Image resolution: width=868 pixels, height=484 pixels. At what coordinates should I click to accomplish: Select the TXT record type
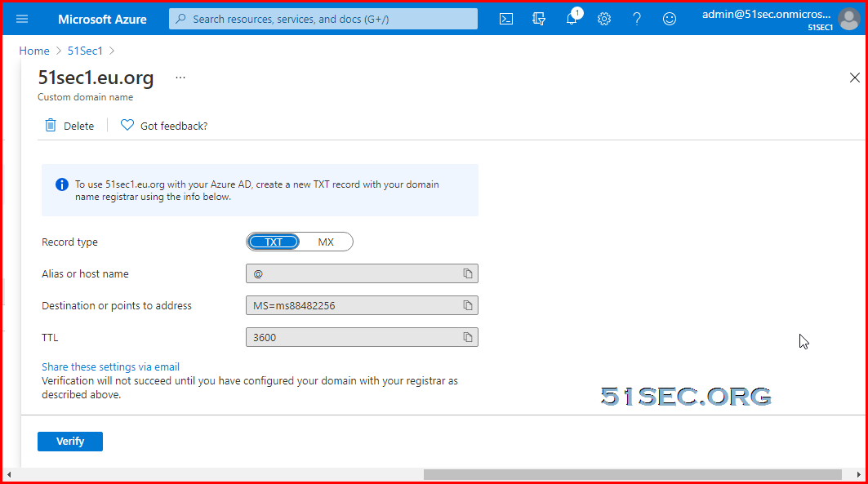pyautogui.click(x=274, y=242)
